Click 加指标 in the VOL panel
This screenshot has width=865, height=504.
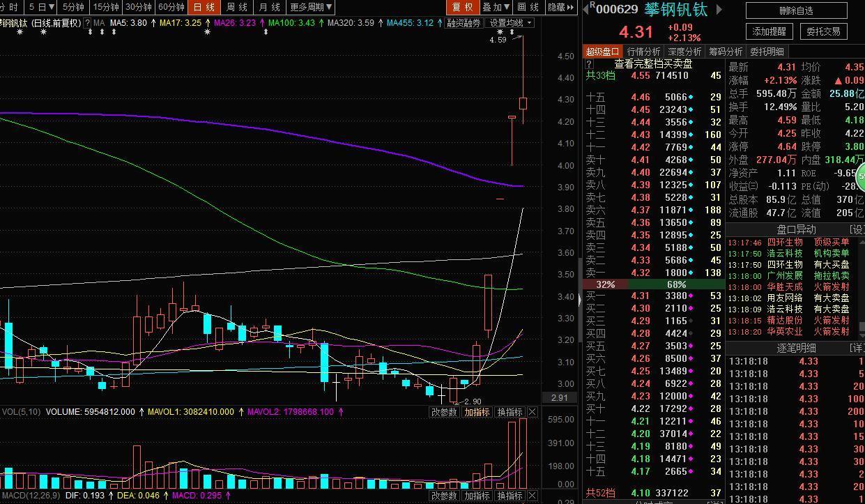477,412
